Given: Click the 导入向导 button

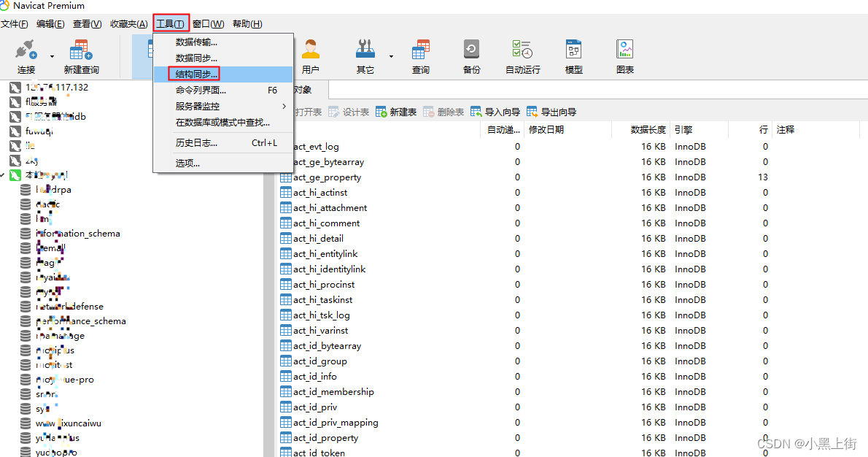Looking at the screenshot, I should (495, 112).
